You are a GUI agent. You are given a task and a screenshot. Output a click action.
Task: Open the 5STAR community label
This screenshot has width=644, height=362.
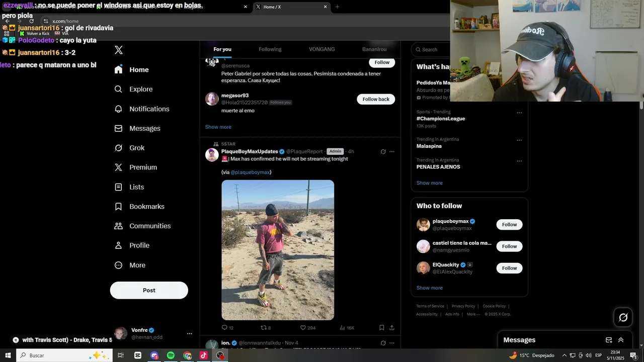pyautogui.click(x=228, y=144)
